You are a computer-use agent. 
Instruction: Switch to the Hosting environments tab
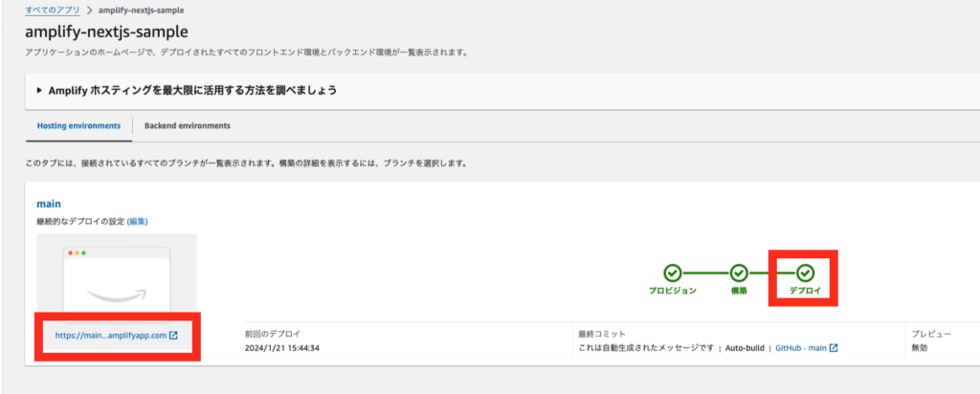pyautogui.click(x=78, y=125)
